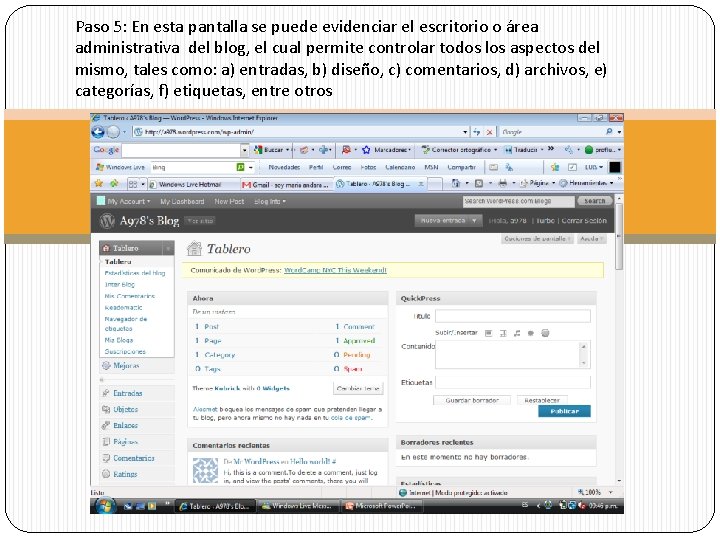The image size is (720, 540).
Task: Click the IE Print icon
Action: click(503, 183)
